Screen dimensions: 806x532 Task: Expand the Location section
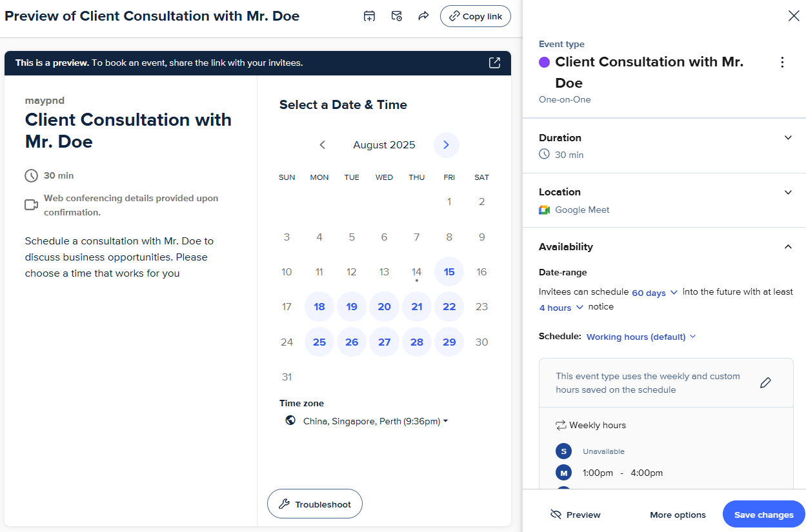point(787,192)
